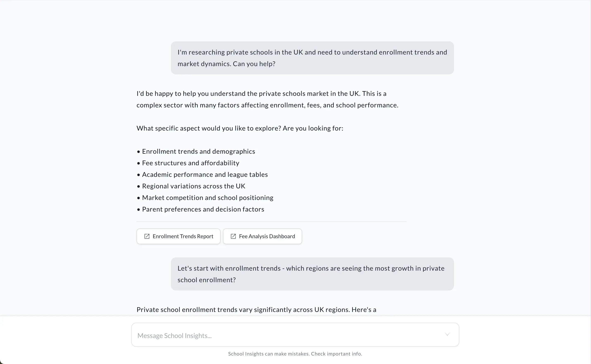Click the external link icon on Enrollment Trends Report
Viewport: 591px width, 364px height.
click(147, 236)
